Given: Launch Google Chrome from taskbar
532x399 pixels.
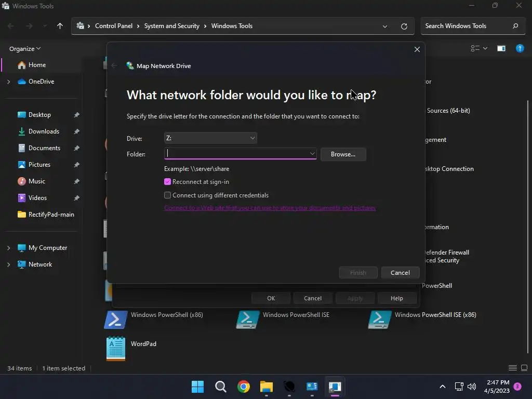Looking at the screenshot, I should click(x=243, y=387).
